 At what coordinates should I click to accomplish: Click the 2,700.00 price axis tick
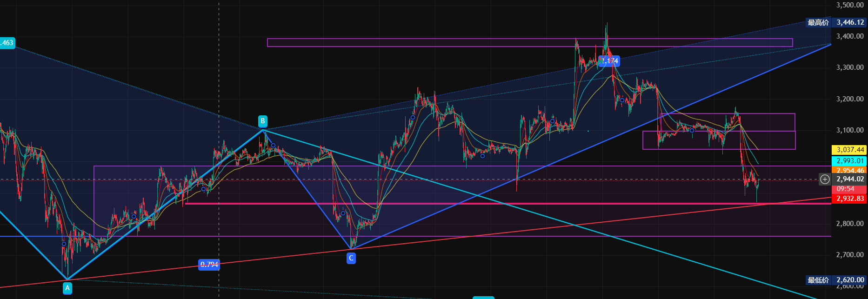tap(850, 255)
